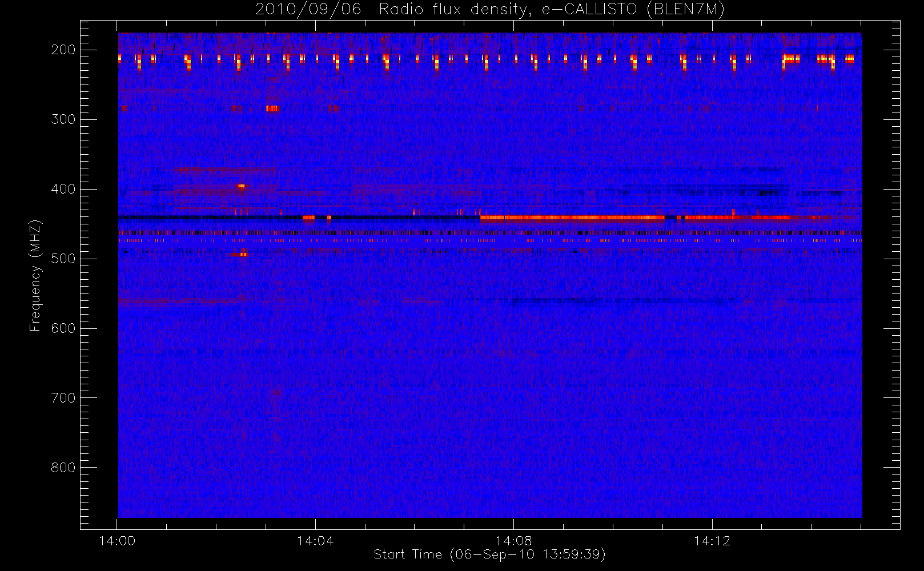Click the 400 frequency tick label

63,189
